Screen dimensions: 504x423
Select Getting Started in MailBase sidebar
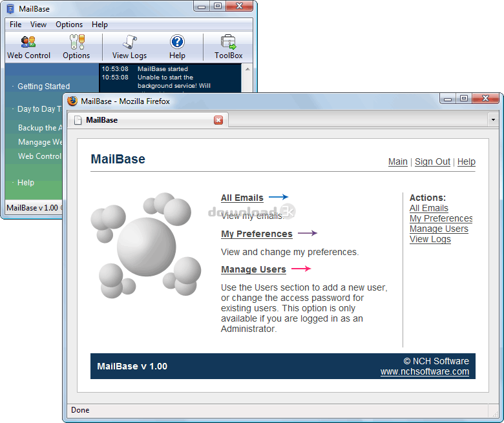coord(43,87)
